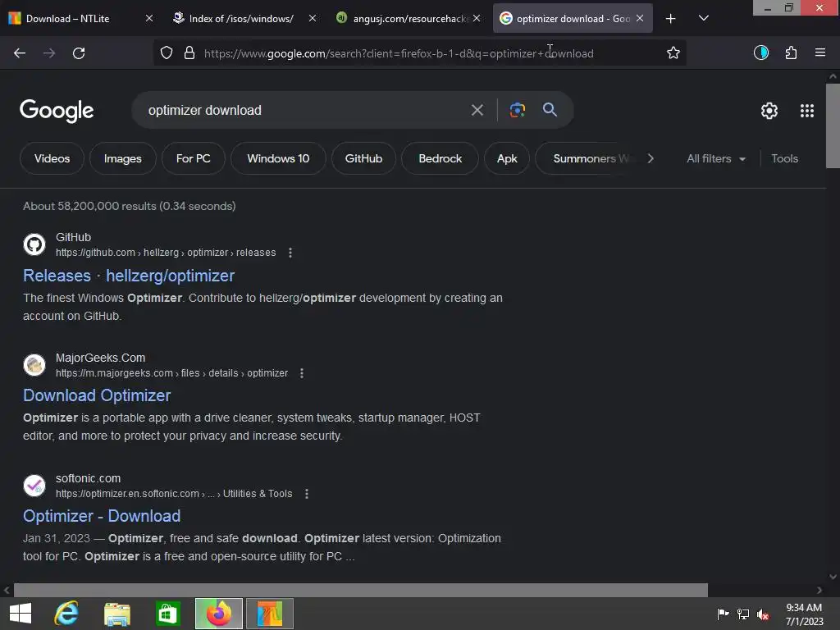Click the half-moon dark mode extension icon
Image resolution: width=840 pixels, height=630 pixels.
[x=760, y=52]
